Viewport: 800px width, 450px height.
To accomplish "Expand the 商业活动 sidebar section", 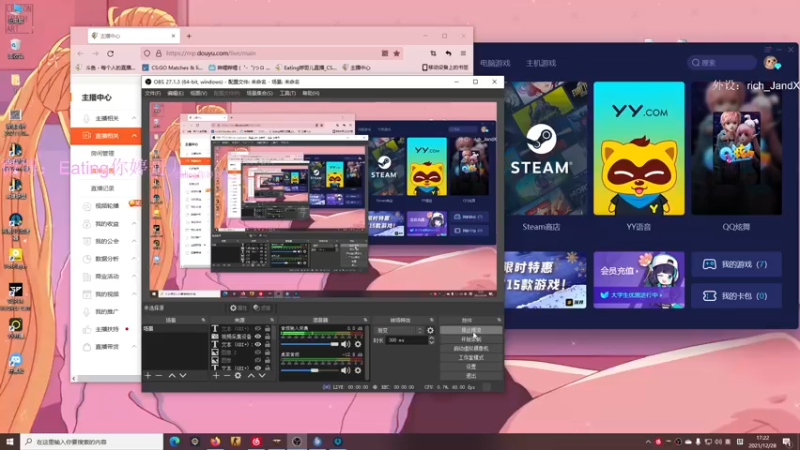I will (x=134, y=276).
